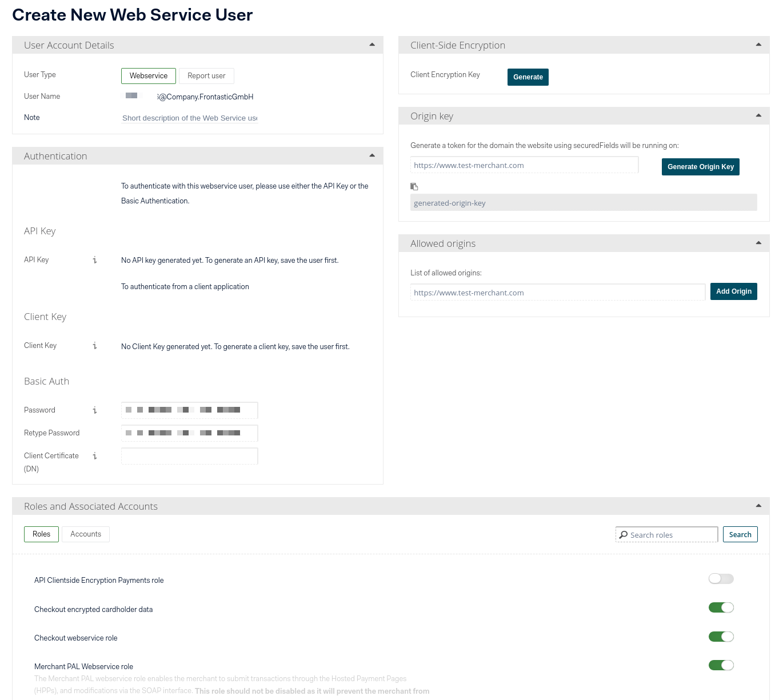Turn off Checkout webservice role
Viewport: 775px width, 700px height.
(x=721, y=637)
